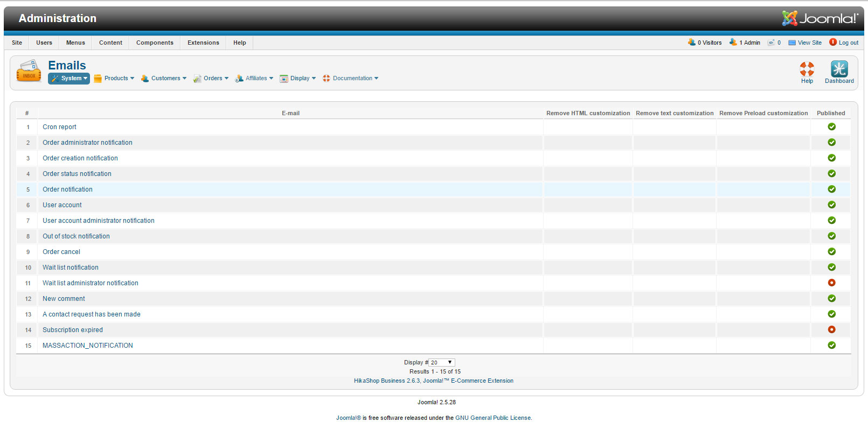Click the Joomla logo in the header
This screenshot has width=868, height=436.
click(820, 18)
